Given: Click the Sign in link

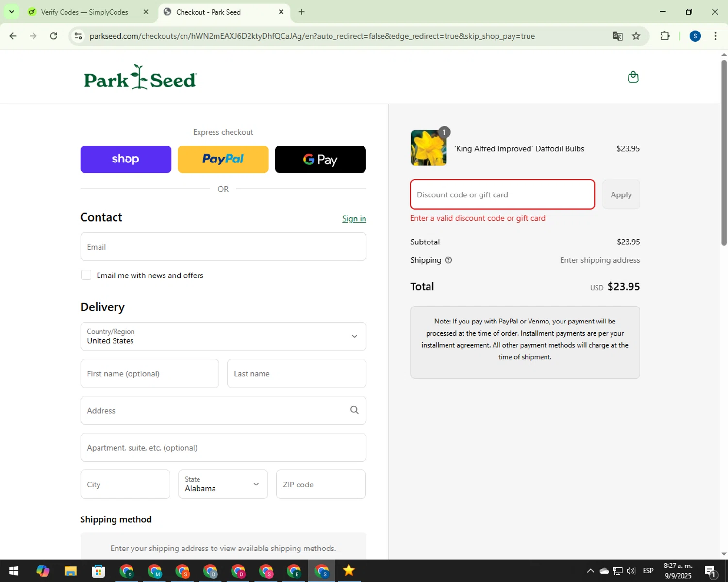Looking at the screenshot, I should coord(354,218).
